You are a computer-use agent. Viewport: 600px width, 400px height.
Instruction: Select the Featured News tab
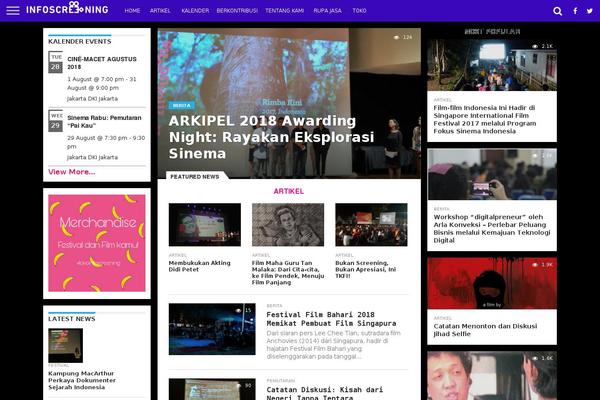[x=195, y=176]
